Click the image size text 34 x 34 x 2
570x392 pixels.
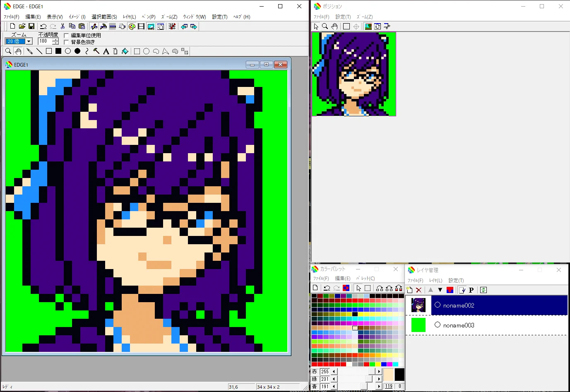click(x=268, y=387)
